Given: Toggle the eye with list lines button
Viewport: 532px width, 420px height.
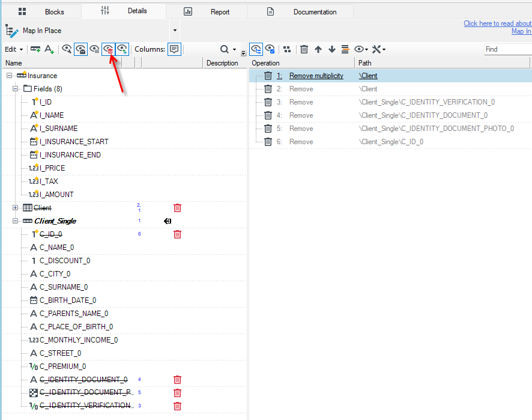Looking at the screenshot, I should coord(94,49).
